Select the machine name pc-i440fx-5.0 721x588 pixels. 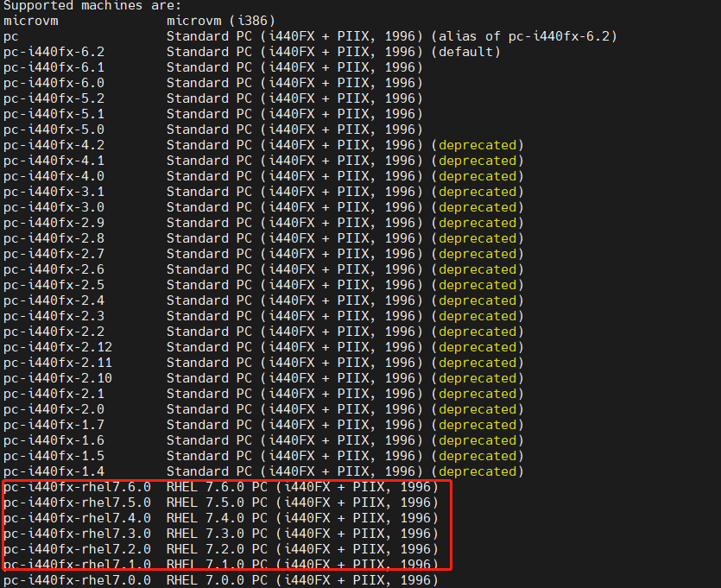(x=54, y=130)
